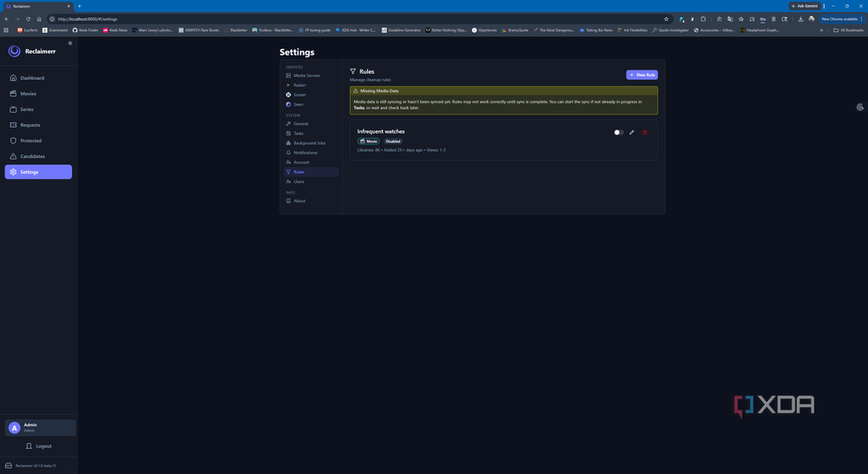Image resolution: width=868 pixels, height=474 pixels.
Task: Go back in browser
Action: point(7,19)
